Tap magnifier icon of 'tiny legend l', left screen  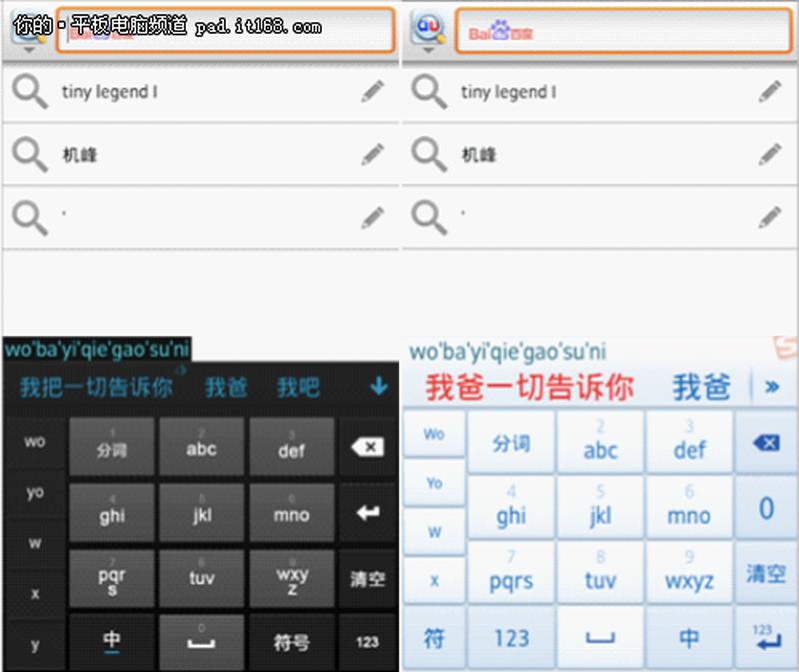pyautogui.click(x=30, y=92)
